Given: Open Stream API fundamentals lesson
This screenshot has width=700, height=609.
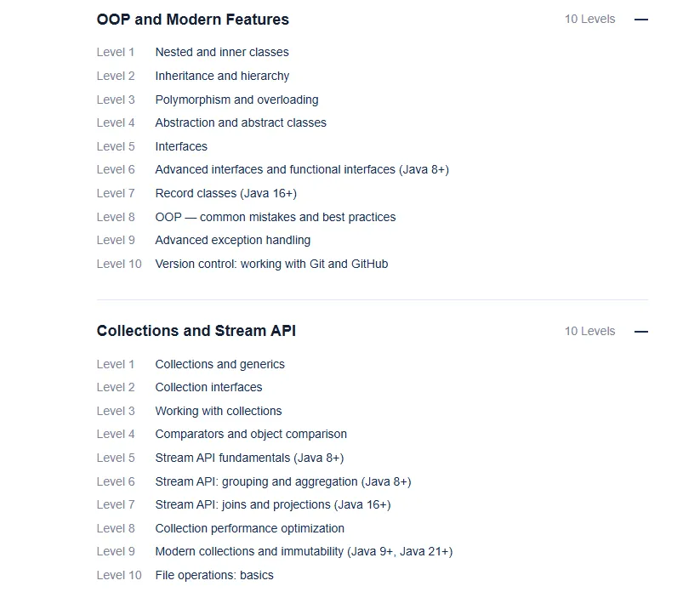Looking at the screenshot, I should pos(248,458).
